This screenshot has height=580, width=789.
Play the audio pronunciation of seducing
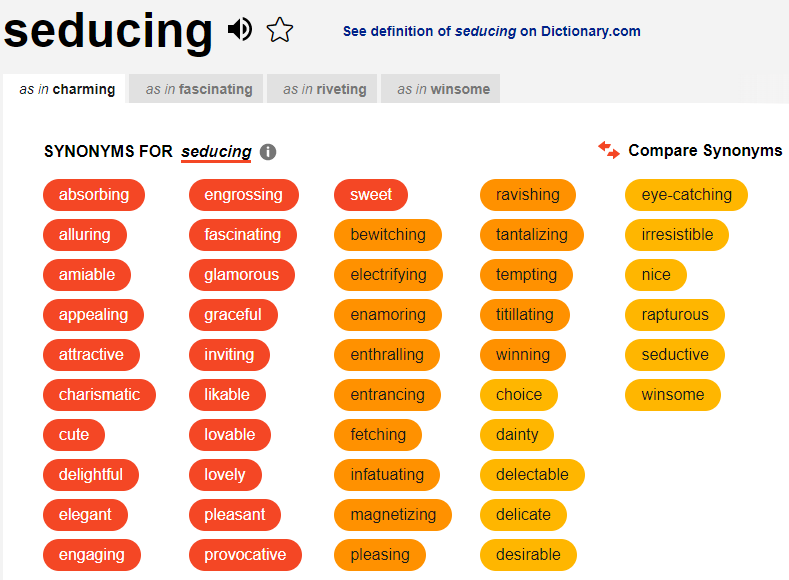click(240, 29)
